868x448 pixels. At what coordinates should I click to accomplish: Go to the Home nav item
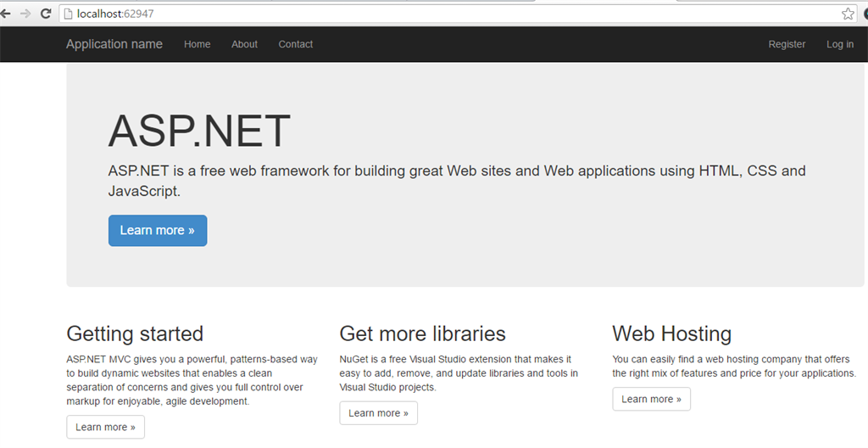[197, 44]
